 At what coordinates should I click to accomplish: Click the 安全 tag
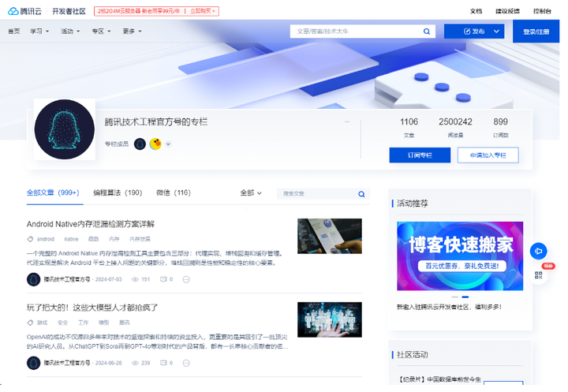click(62, 323)
